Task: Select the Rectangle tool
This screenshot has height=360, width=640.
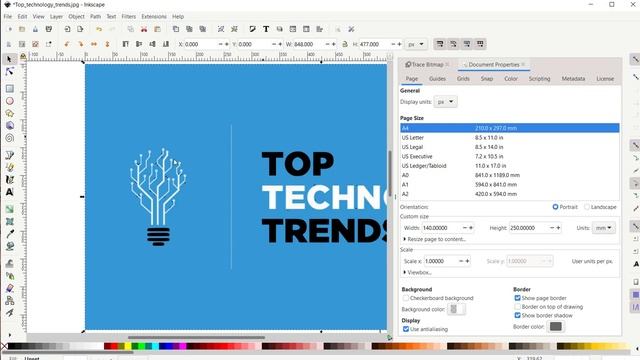Action: point(9,89)
